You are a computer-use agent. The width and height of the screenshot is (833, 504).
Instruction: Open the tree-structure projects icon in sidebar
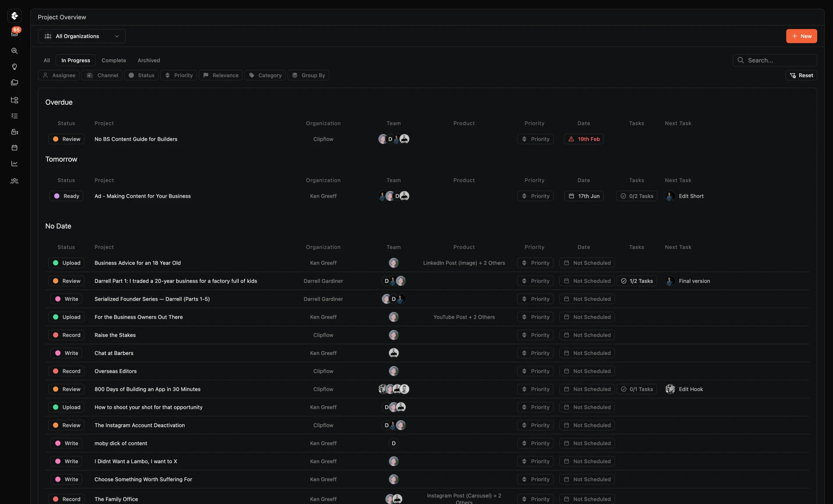[14, 100]
